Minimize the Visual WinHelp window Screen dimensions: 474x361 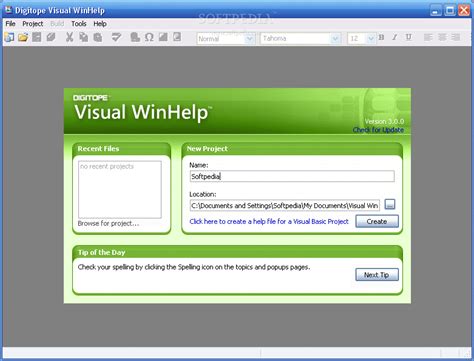click(x=435, y=10)
